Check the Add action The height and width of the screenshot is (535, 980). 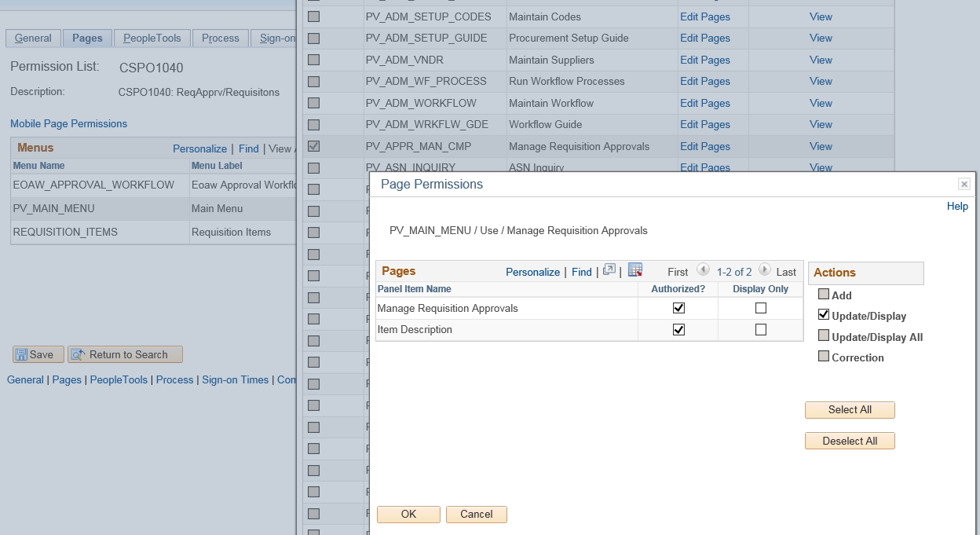click(823, 295)
